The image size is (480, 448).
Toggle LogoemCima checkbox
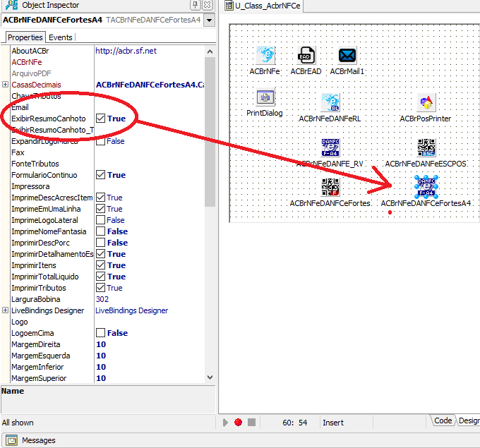point(100,332)
